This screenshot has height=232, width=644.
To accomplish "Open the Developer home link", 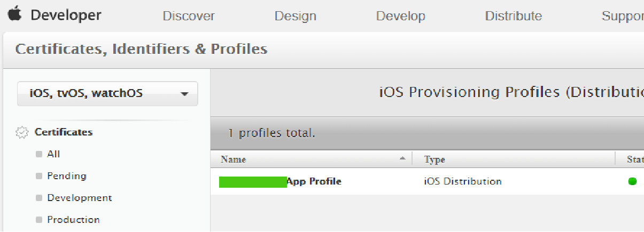I will [66, 15].
